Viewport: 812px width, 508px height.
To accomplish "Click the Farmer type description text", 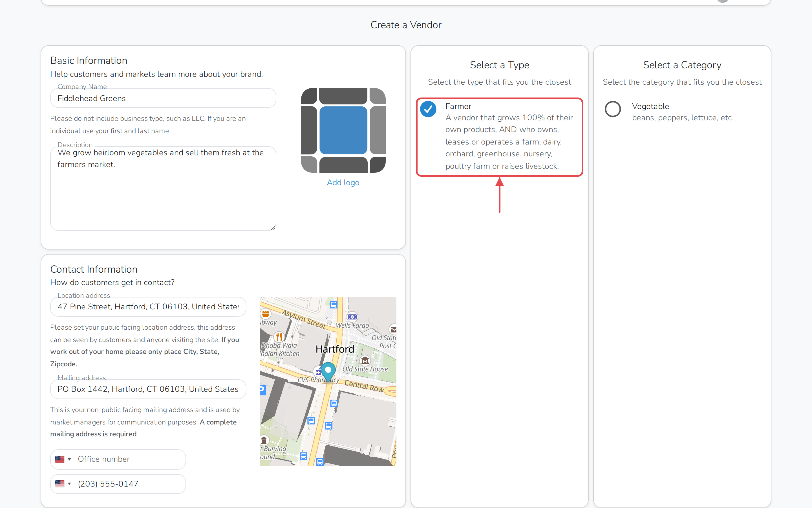I will point(509,142).
